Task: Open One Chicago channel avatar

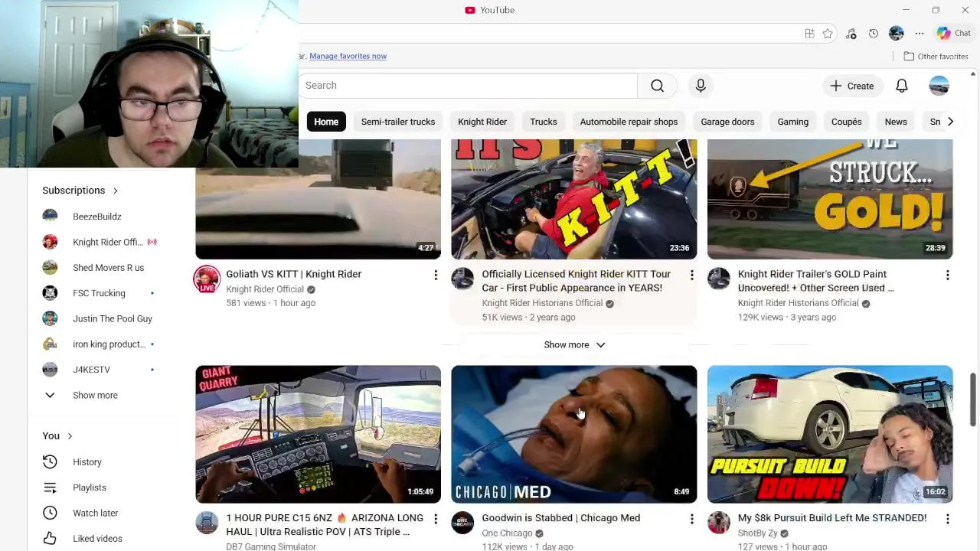Action: pyautogui.click(x=462, y=523)
